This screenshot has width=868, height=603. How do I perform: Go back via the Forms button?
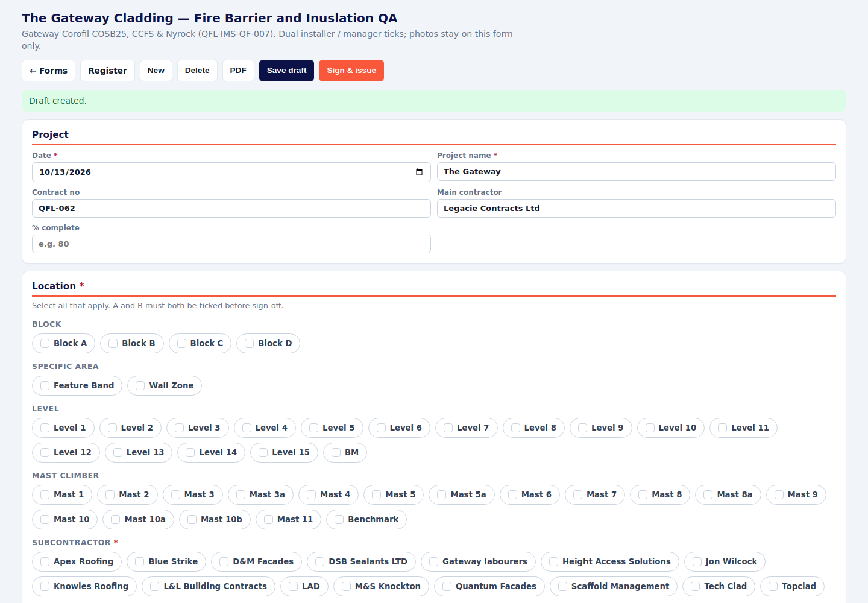point(49,71)
